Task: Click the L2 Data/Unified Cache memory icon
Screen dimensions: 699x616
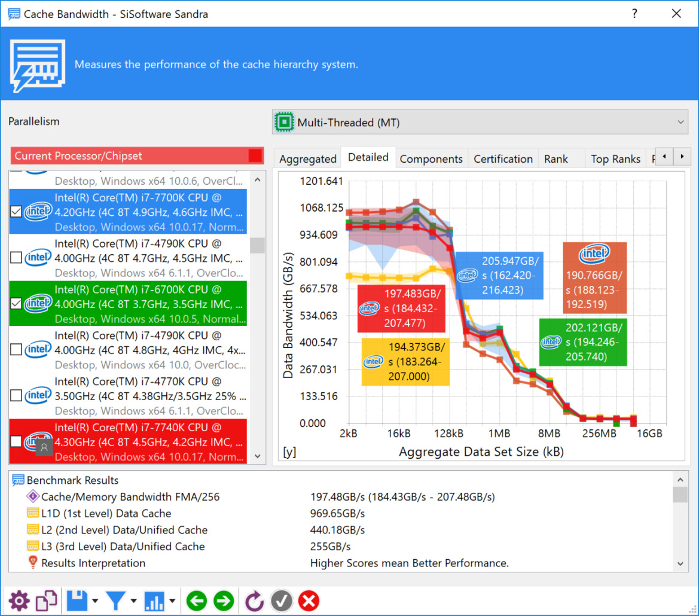Action: 32,529
